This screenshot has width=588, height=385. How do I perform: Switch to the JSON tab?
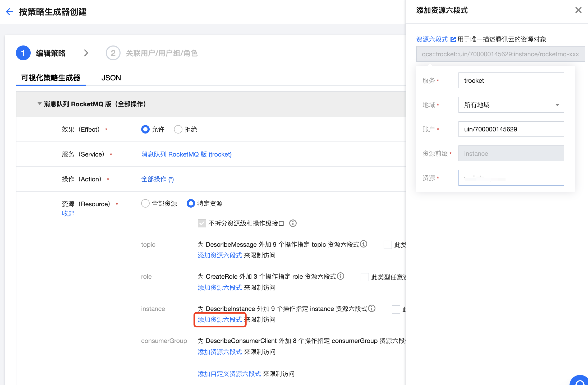coord(111,78)
